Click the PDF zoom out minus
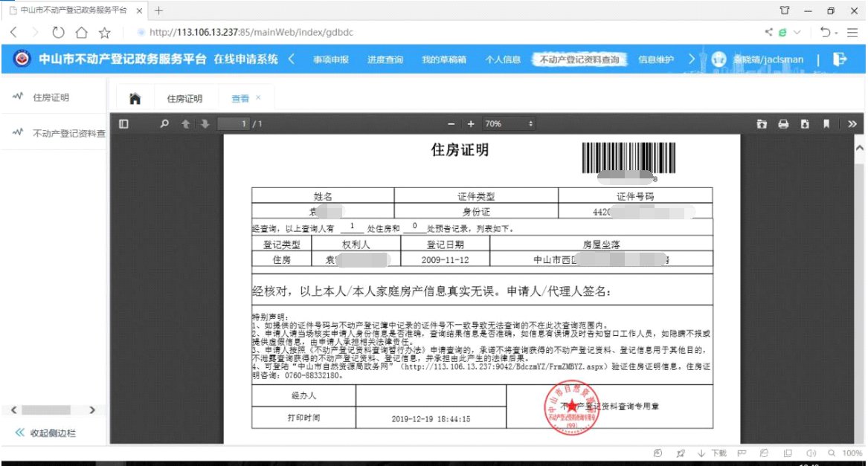 point(451,123)
